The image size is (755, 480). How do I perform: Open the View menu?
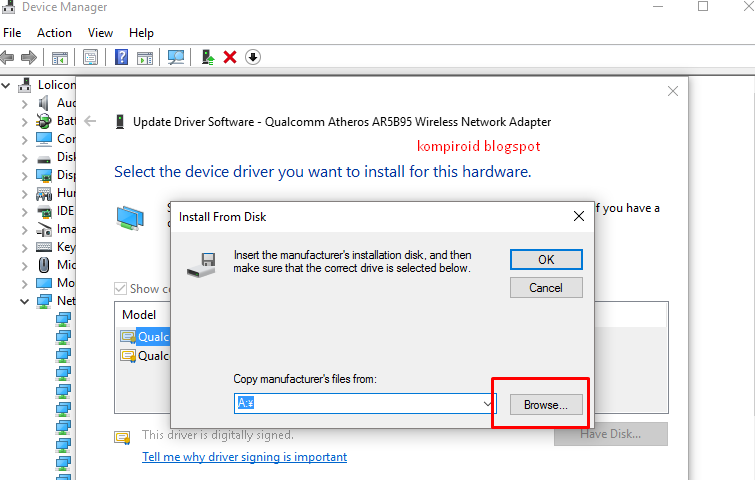click(x=100, y=33)
